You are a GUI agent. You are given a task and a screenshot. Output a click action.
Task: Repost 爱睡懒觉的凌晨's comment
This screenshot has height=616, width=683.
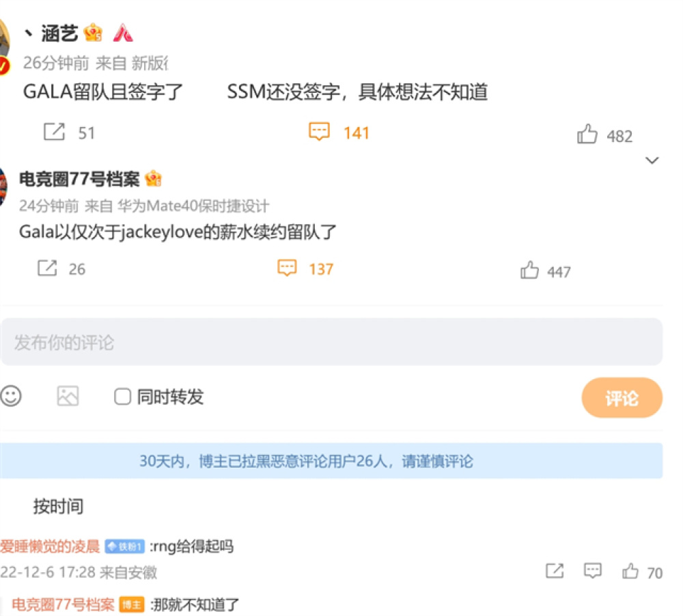(x=555, y=570)
